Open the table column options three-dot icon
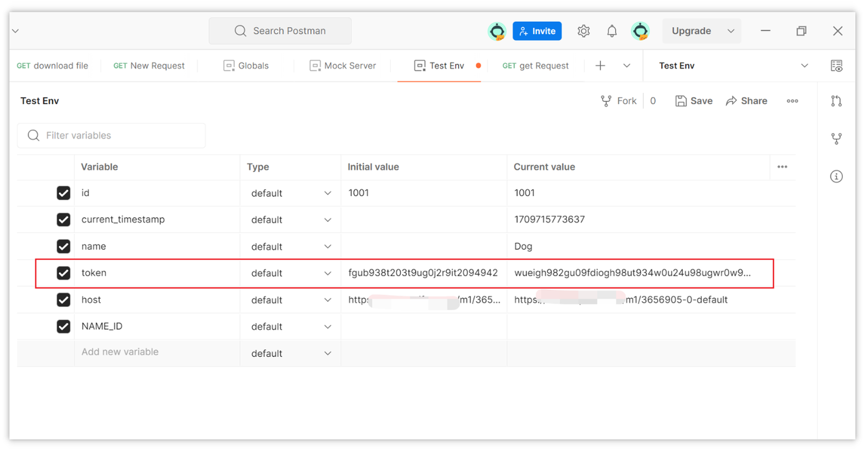The height and width of the screenshot is (452, 868). (x=783, y=167)
